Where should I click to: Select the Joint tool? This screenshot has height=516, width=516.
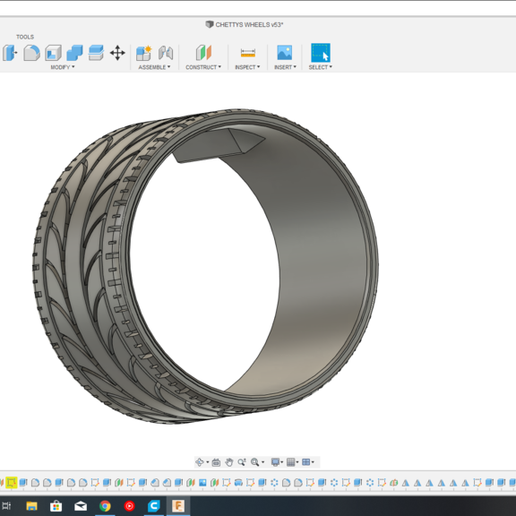[x=166, y=53]
